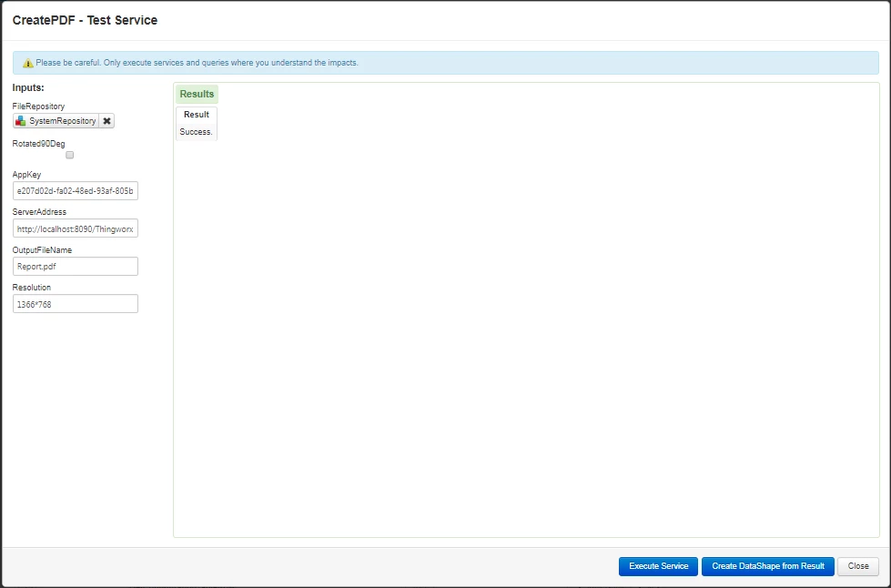This screenshot has width=891, height=588.
Task: Click the FileRepository label
Action: point(38,106)
